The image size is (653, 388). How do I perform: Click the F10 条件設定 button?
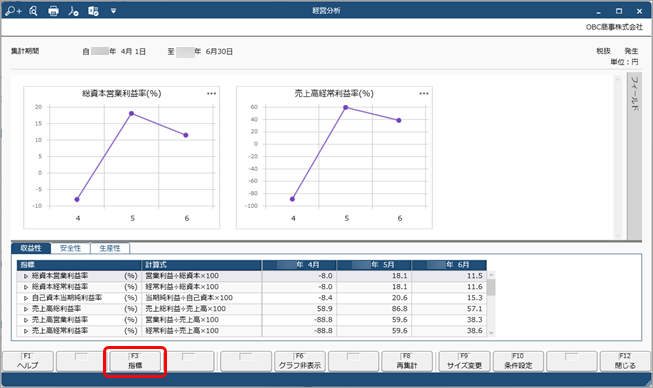pos(518,361)
